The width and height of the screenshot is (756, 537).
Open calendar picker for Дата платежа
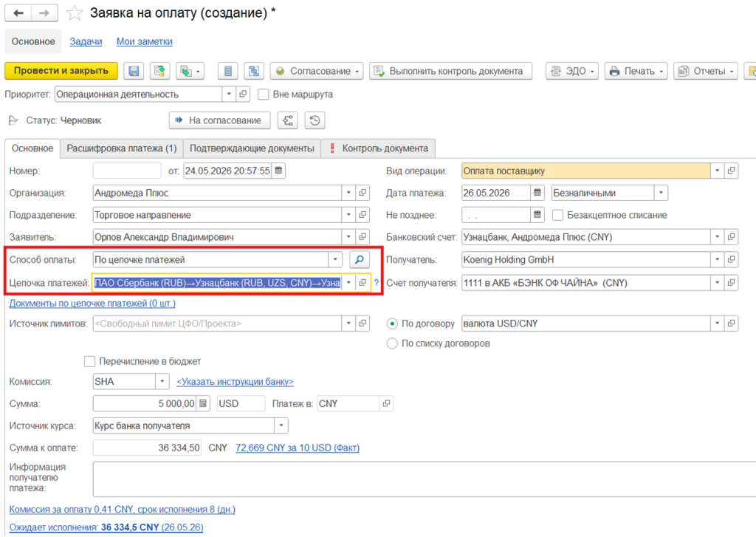[537, 193]
